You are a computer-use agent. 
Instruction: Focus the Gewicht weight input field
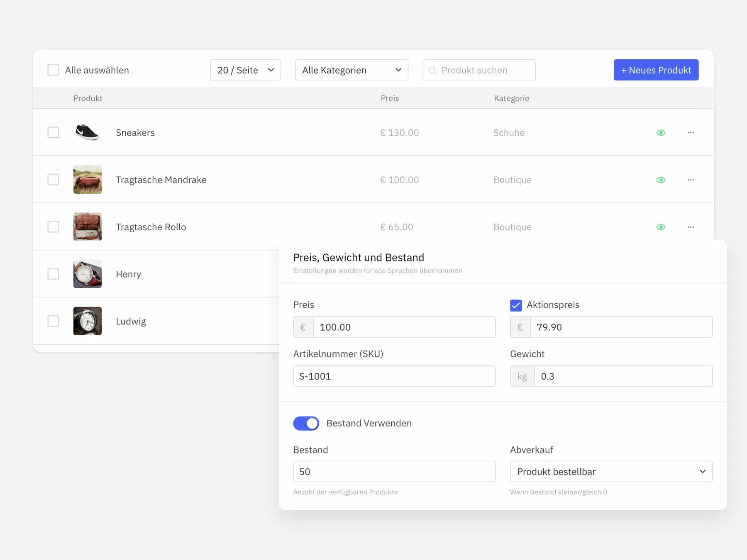(x=622, y=376)
